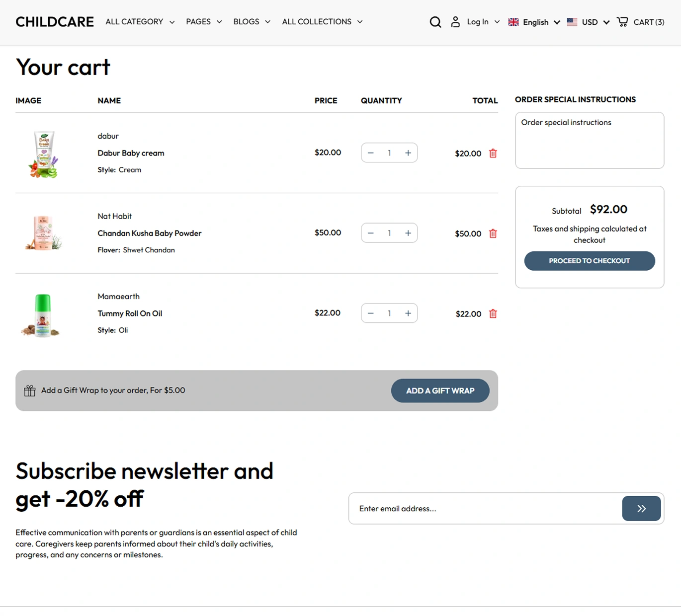This screenshot has height=616, width=681.
Task: Click the 'dabur' brand text
Action: 108,136
